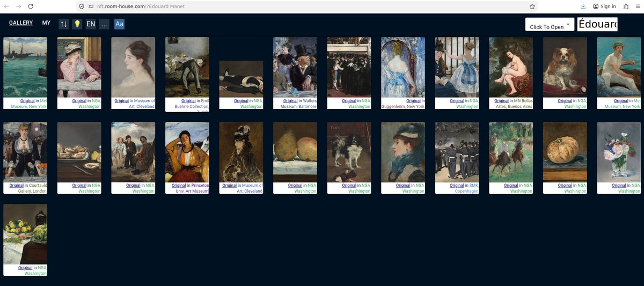Toggle the light bulb theme icon

(77, 24)
